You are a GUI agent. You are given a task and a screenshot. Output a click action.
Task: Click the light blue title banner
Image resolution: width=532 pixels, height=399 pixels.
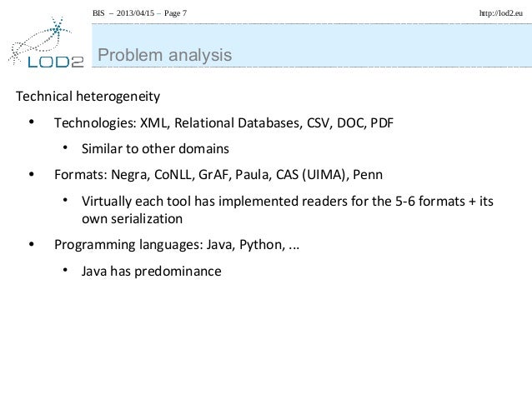(312, 46)
